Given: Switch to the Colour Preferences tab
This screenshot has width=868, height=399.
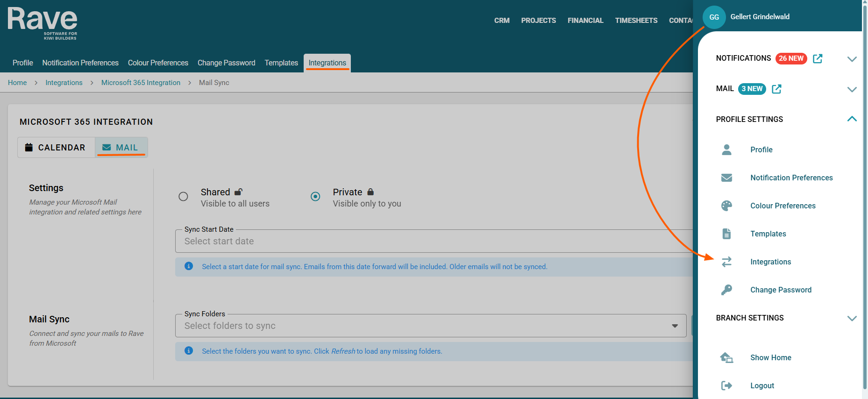Looking at the screenshot, I should click(x=158, y=63).
